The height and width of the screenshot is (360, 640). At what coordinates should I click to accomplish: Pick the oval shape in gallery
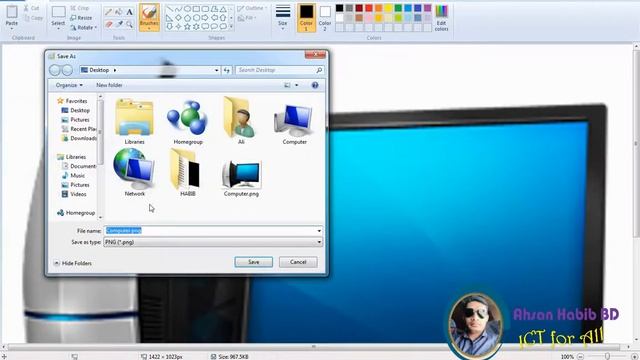(187, 9)
